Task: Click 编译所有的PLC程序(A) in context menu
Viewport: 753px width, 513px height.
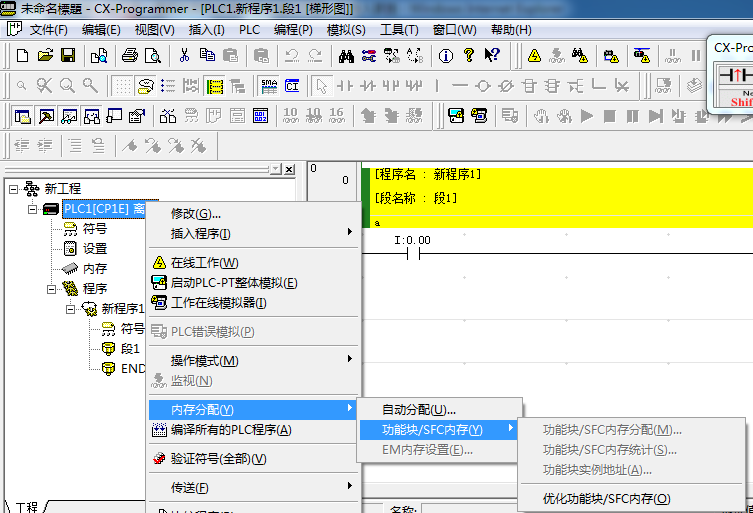Action: click(x=230, y=430)
